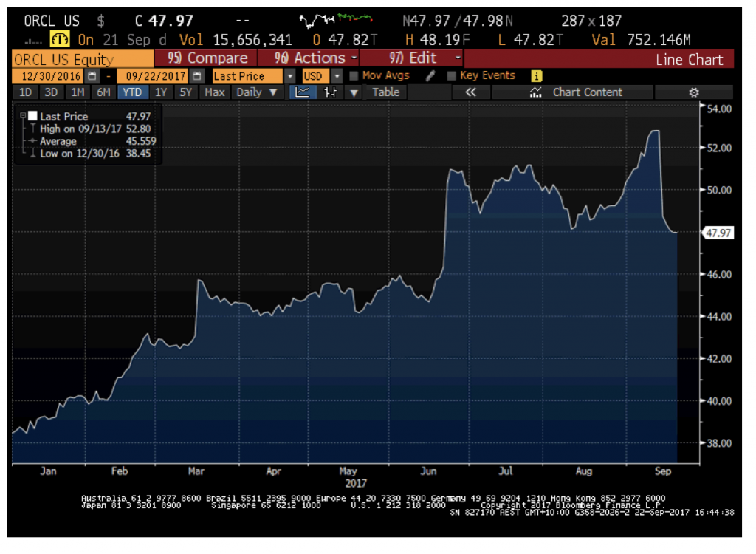Click the Low on 12/30/16 legend row

92,154
